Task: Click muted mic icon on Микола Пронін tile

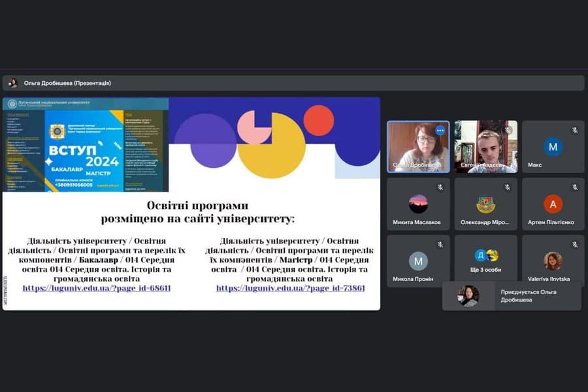Action: coord(440,244)
